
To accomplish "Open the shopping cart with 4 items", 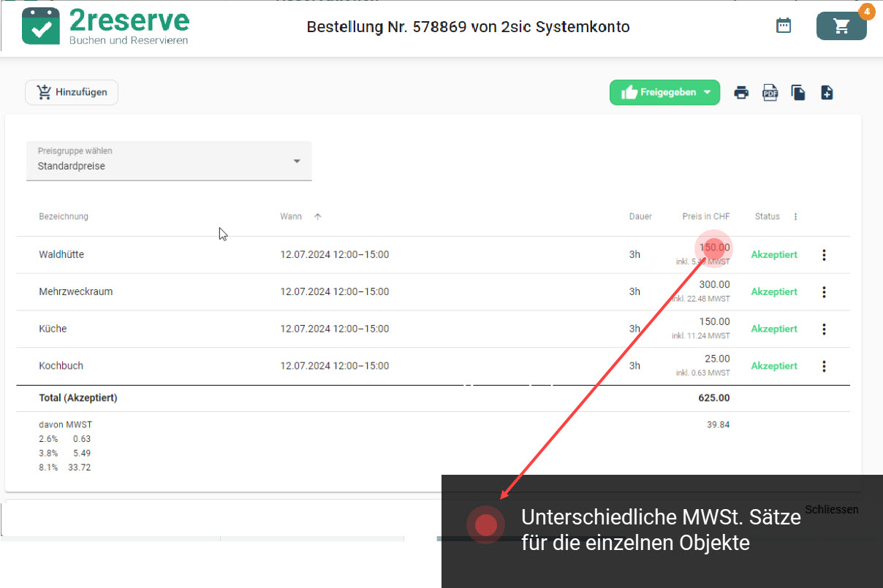I will coord(841,25).
